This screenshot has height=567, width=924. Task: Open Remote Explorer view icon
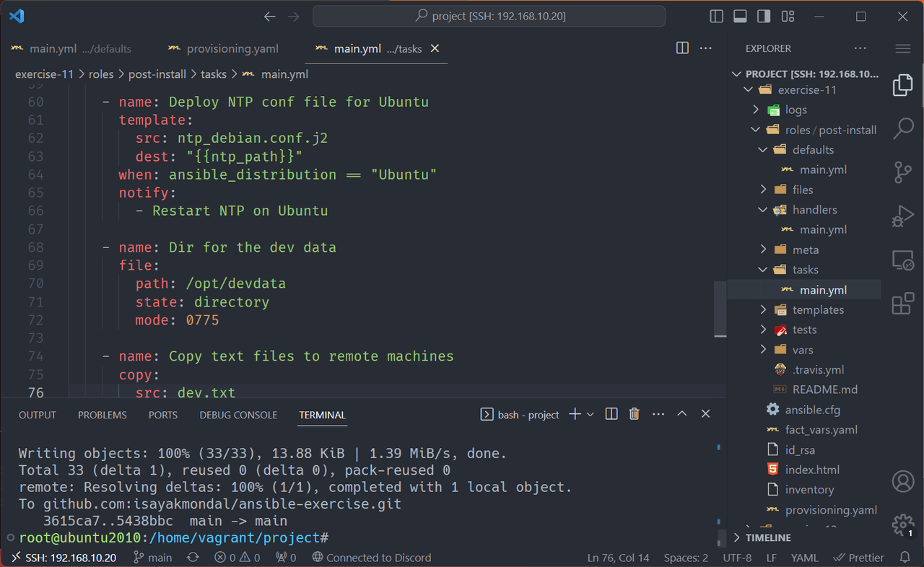pos(903,260)
